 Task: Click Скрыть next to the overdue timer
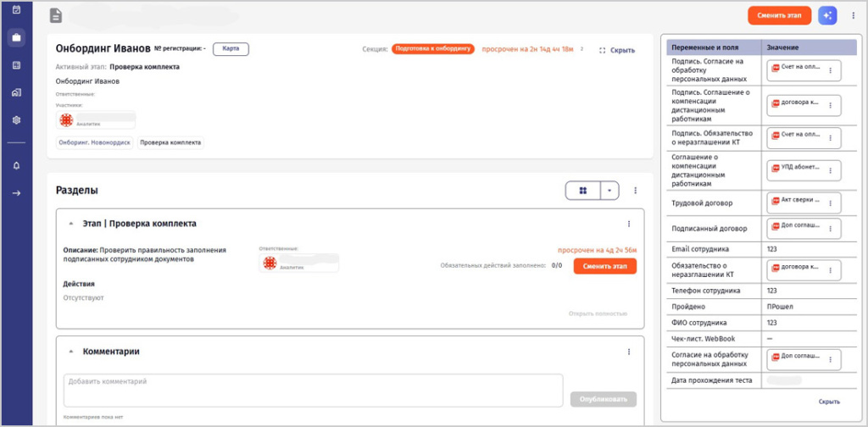[x=617, y=50]
